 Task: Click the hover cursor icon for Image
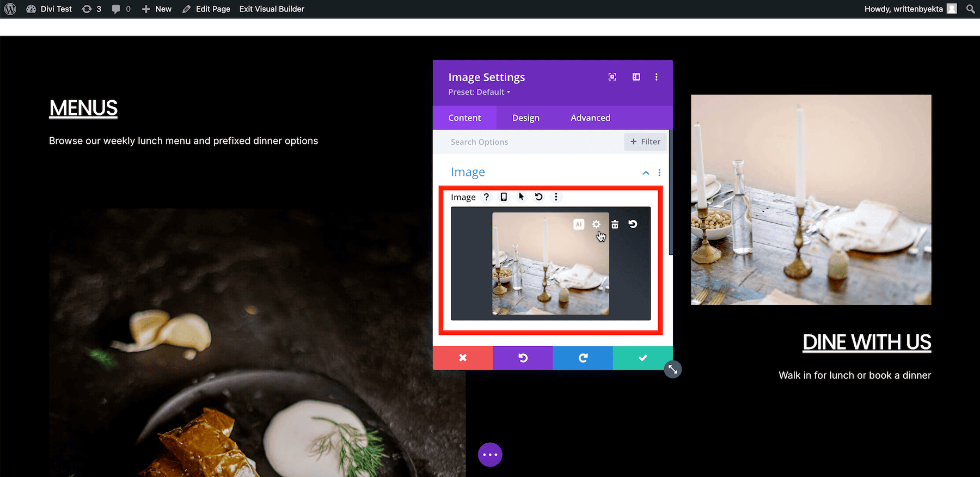point(521,197)
